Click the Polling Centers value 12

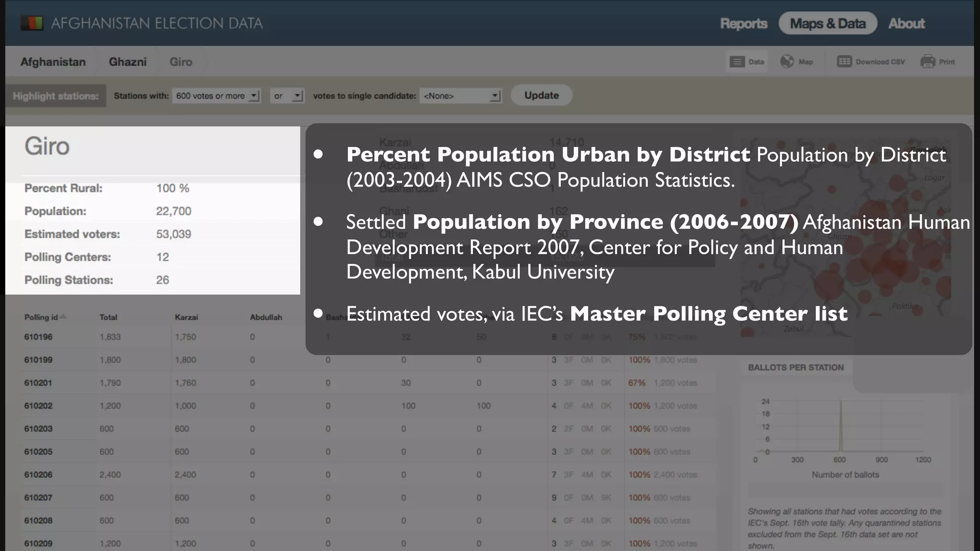[163, 257]
